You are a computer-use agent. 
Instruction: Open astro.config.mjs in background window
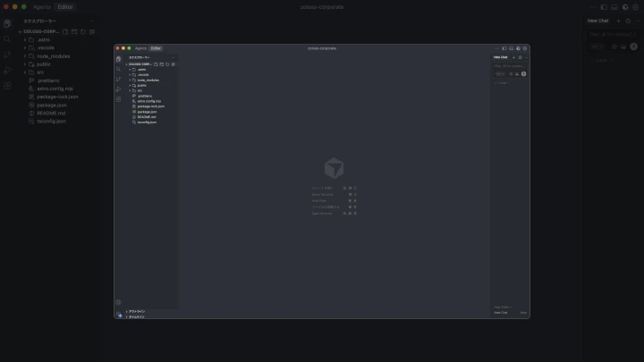55,88
